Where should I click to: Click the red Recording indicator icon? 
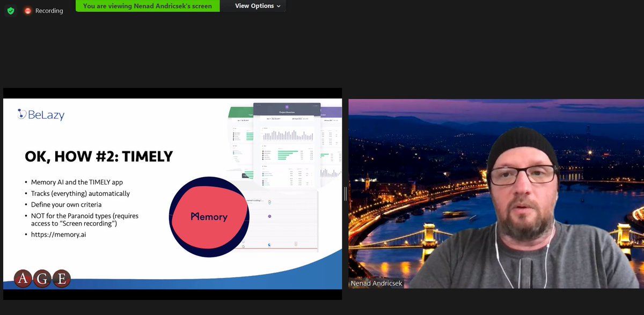(28, 11)
